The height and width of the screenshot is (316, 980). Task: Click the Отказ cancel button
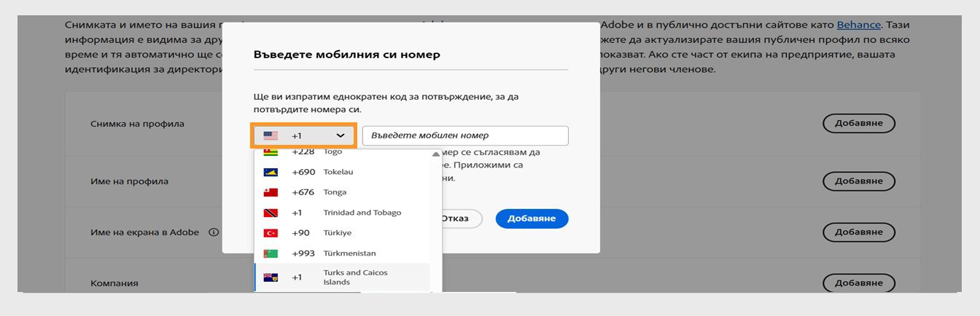tap(459, 218)
